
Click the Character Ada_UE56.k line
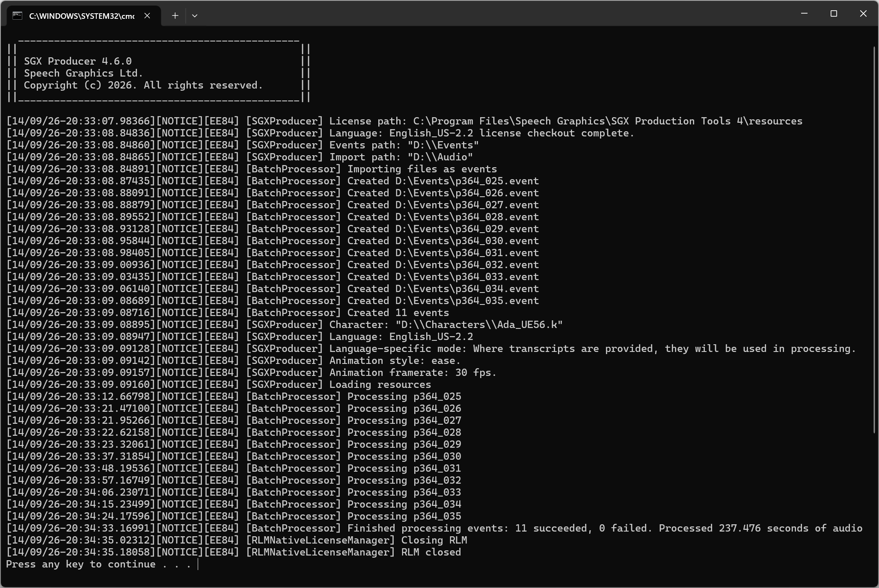pyautogui.click(x=285, y=325)
